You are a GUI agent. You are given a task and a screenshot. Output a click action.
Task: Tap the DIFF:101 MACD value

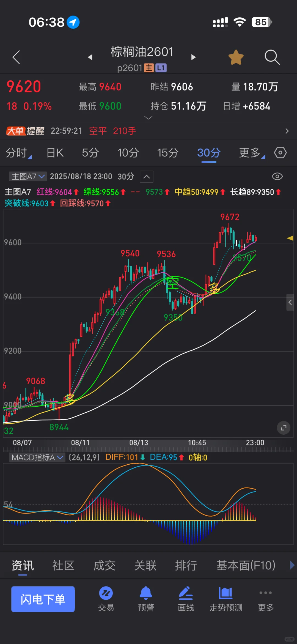pos(125,457)
